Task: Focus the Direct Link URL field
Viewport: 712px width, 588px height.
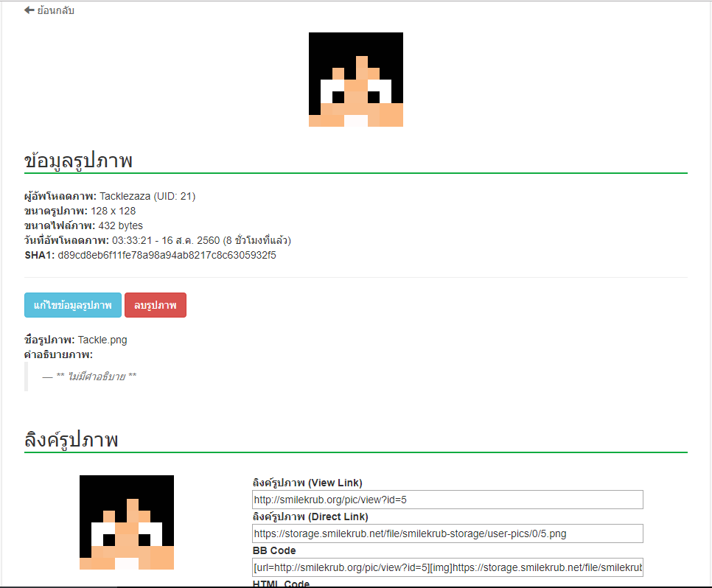Action: point(447,533)
